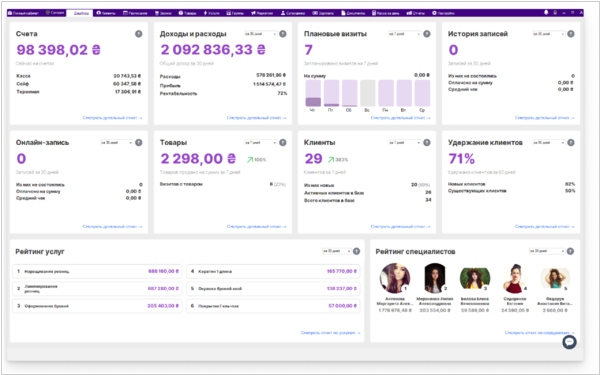600x375 pixels.
Task: Select Наращивание ресниц row in service rating
Action: 98,271
